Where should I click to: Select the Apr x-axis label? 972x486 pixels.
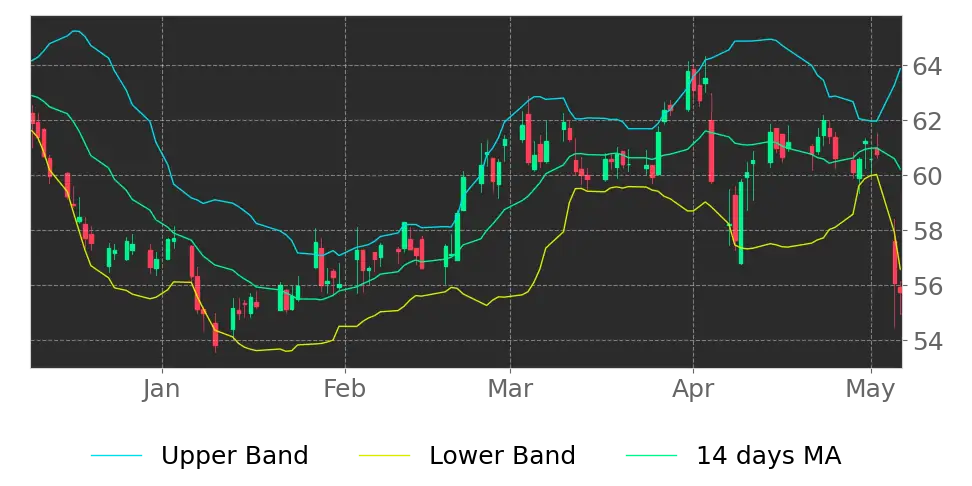coord(693,389)
